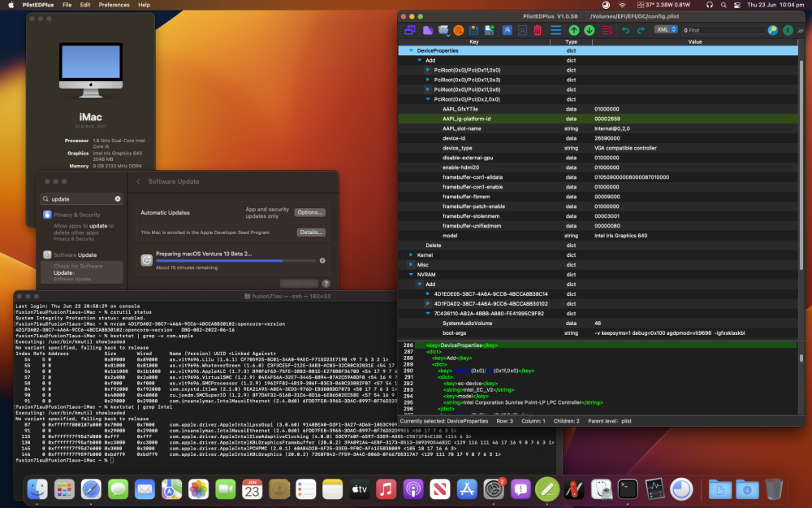Collapse the NVRAM tree row

pos(411,274)
